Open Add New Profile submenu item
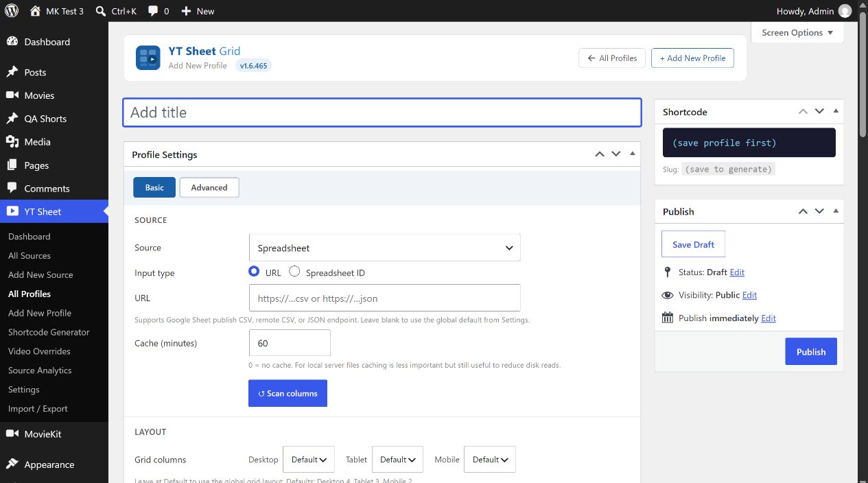The width and height of the screenshot is (868, 483). click(x=40, y=313)
